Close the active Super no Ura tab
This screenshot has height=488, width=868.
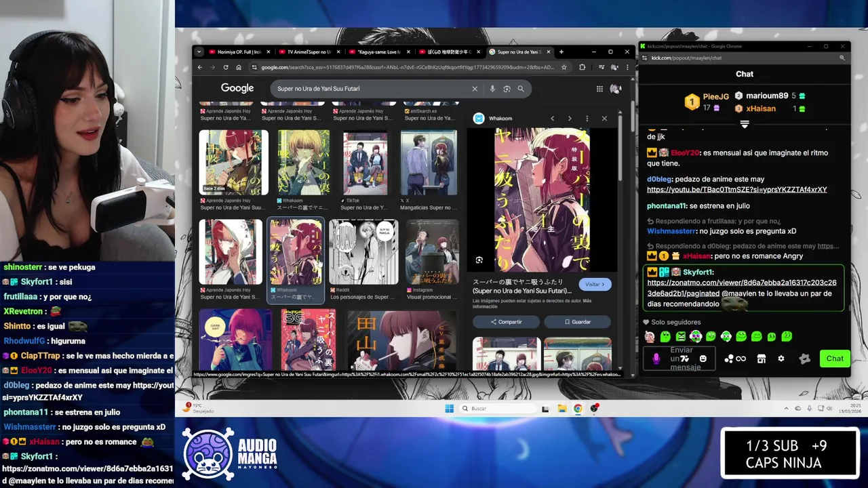[549, 52]
